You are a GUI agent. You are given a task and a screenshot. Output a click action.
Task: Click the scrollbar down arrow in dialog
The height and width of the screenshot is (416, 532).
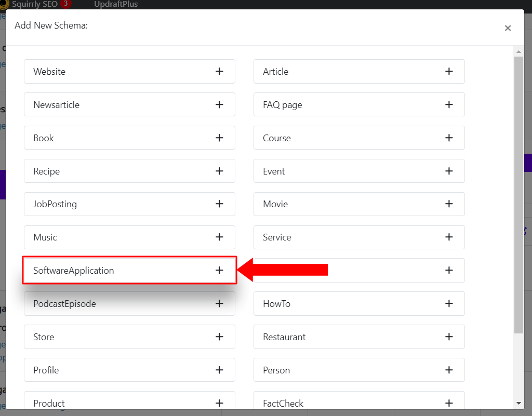pos(518,403)
